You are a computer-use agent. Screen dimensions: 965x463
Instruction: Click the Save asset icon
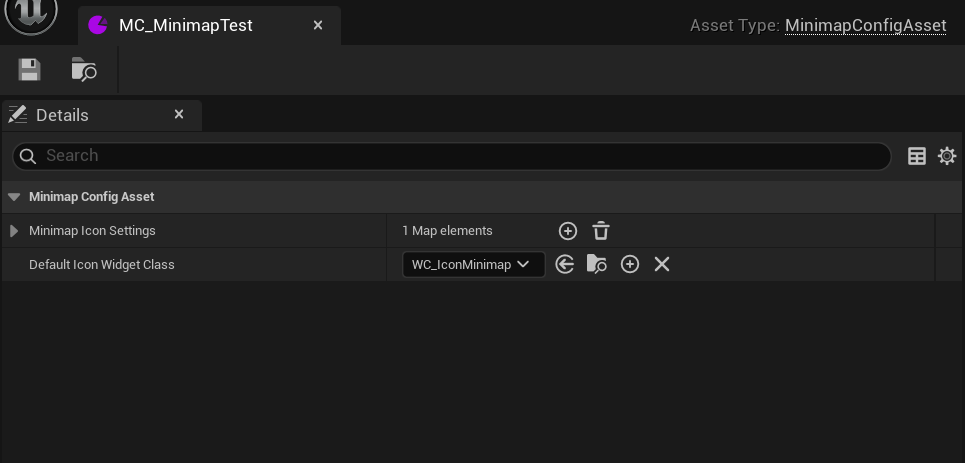click(x=29, y=69)
